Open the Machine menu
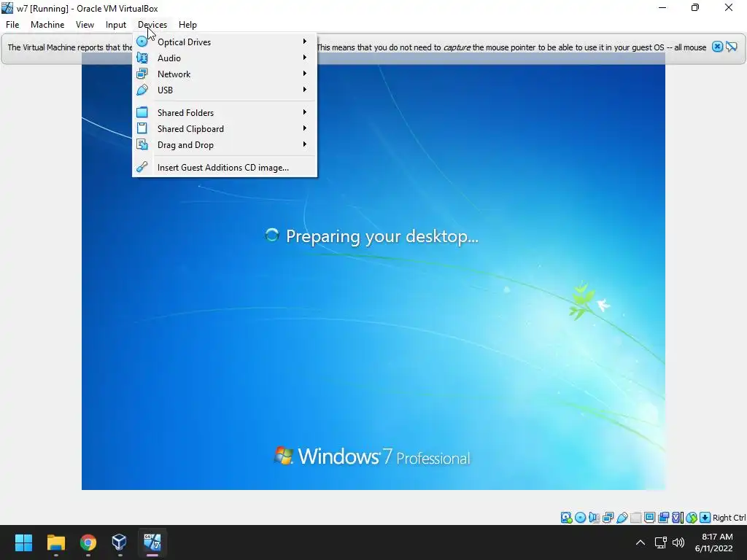Viewport: 747px width, 560px height. pos(47,25)
